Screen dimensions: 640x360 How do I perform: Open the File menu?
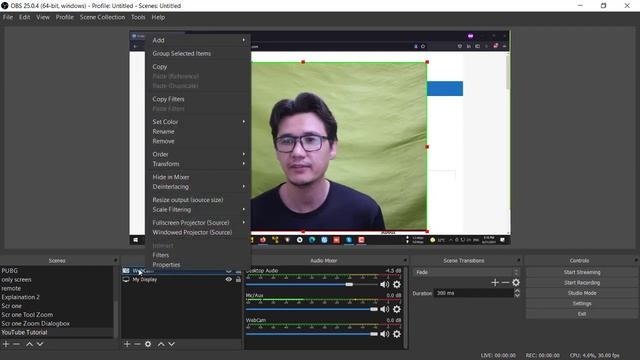tap(8, 17)
